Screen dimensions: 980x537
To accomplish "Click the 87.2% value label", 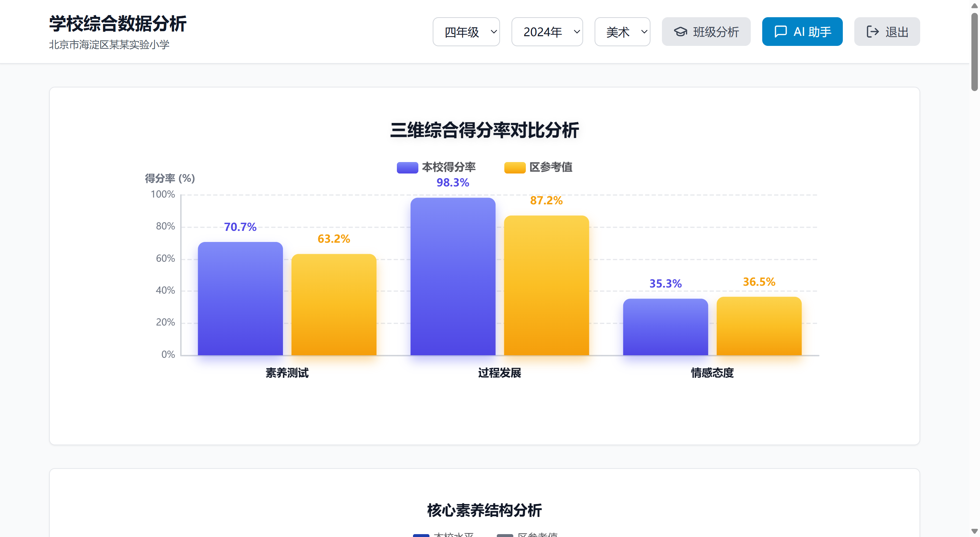I will coord(547,201).
